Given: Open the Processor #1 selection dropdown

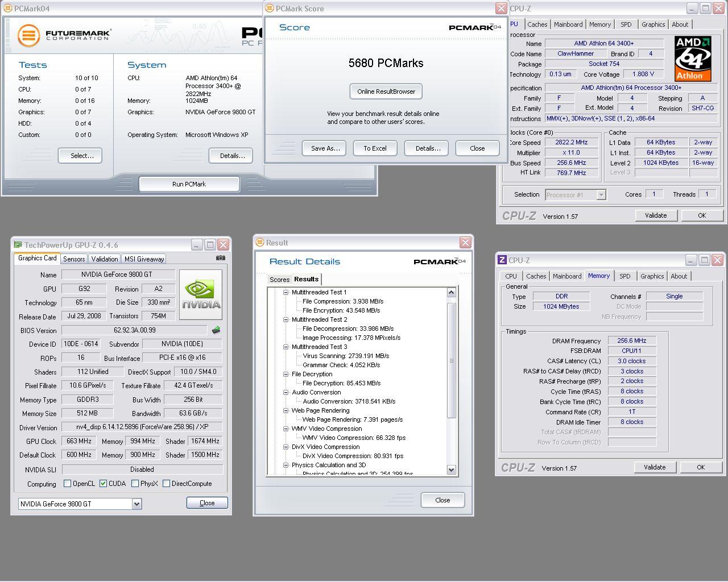Looking at the screenshot, I should [601, 195].
